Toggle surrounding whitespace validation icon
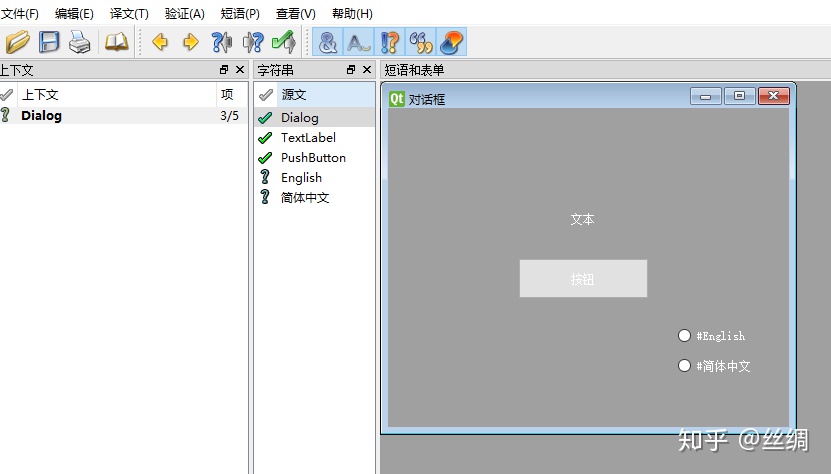The width and height of the screenshot is (831, 474). point(359,42)
